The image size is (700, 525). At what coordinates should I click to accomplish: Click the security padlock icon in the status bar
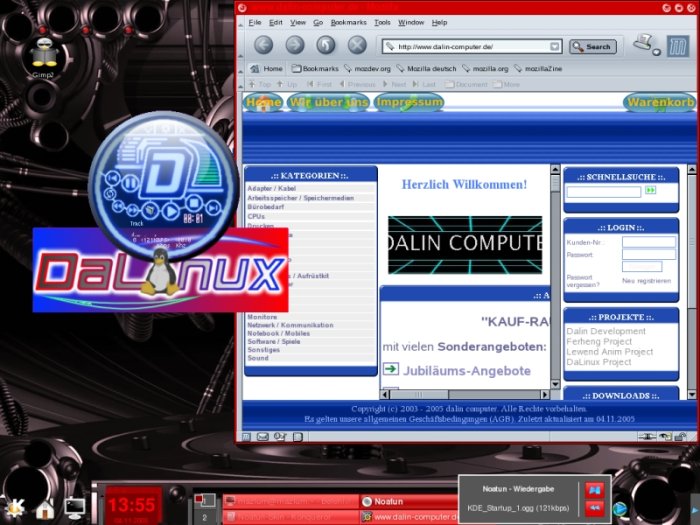tap(680, 437)
